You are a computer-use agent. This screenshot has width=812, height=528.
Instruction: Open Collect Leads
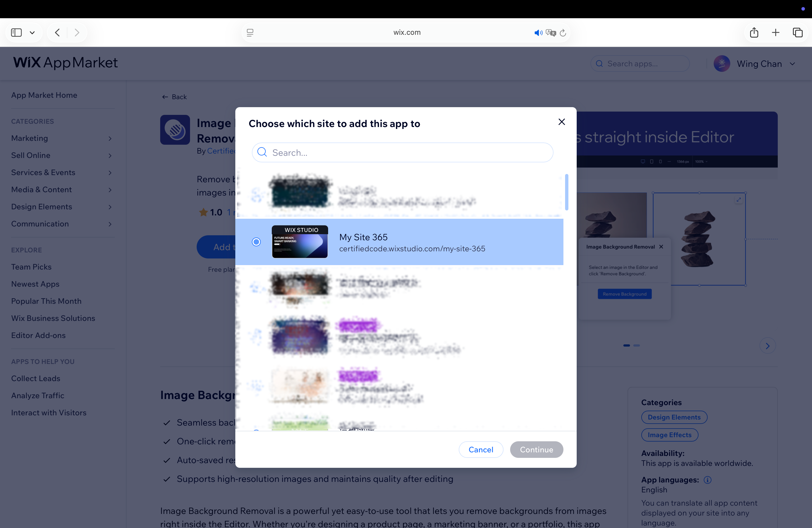tap(35, 378)
